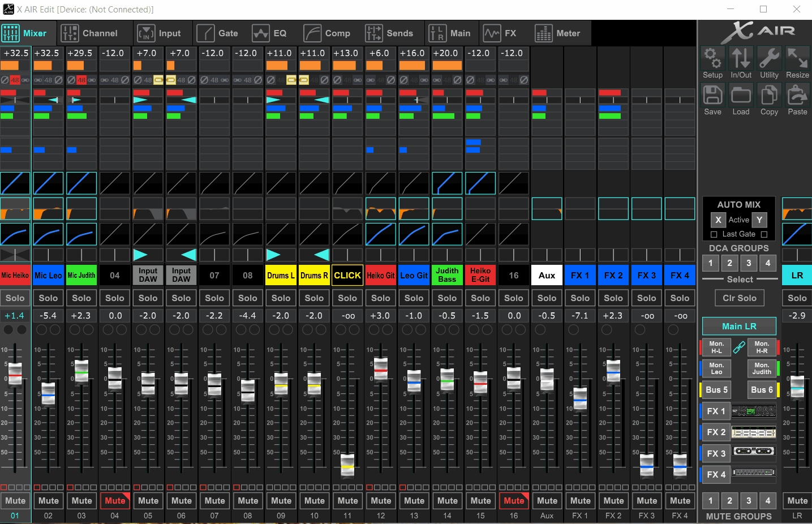Viewport: 812px width, 524px height.
Task: Click the CLICK channel fader handle
Action: pyautogui.click(x=347, y=465)
